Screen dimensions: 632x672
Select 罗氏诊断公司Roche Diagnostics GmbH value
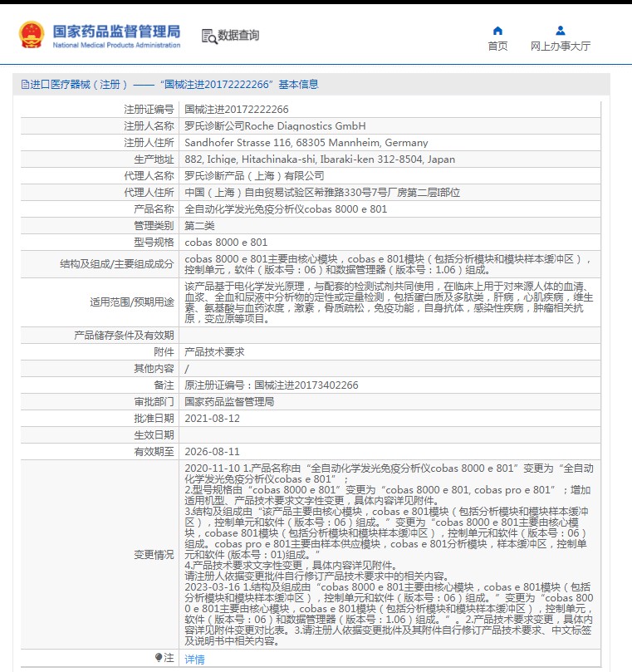point(275,126)
